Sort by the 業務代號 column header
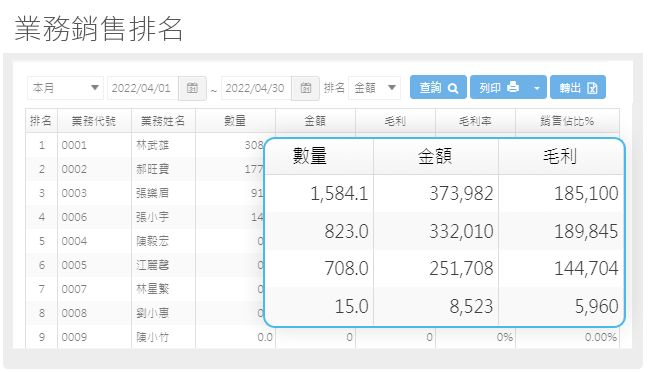 click(94, 121)
